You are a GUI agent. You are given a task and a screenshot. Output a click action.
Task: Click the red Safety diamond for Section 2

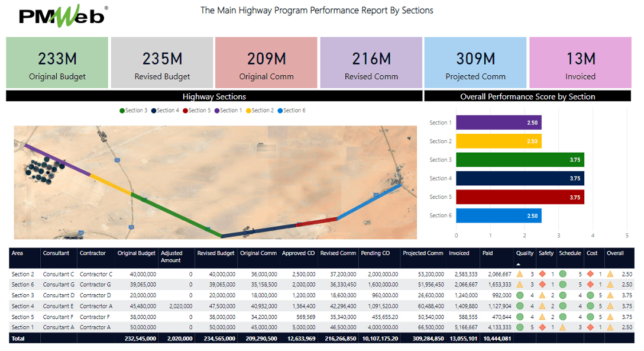click(542, 273)
